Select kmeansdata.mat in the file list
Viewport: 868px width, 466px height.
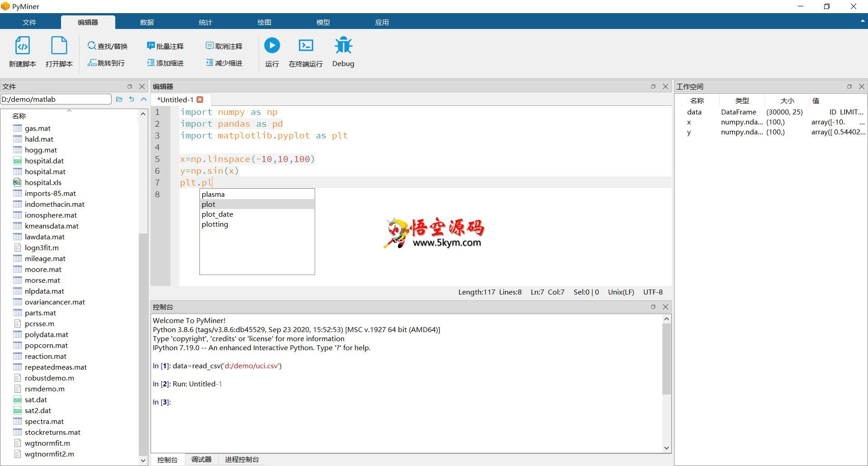tap(52, 226)
